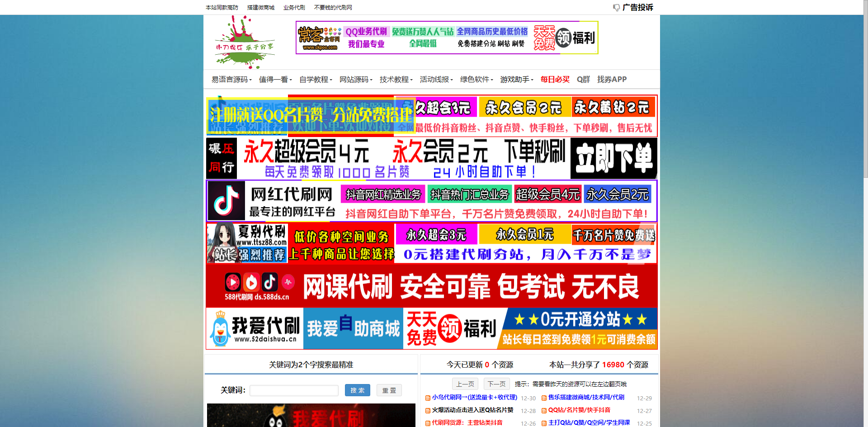Screen dimensions: 868x427
Task: Click the RSS icon beside 代刷网货源 link
Action: [428, 423]
